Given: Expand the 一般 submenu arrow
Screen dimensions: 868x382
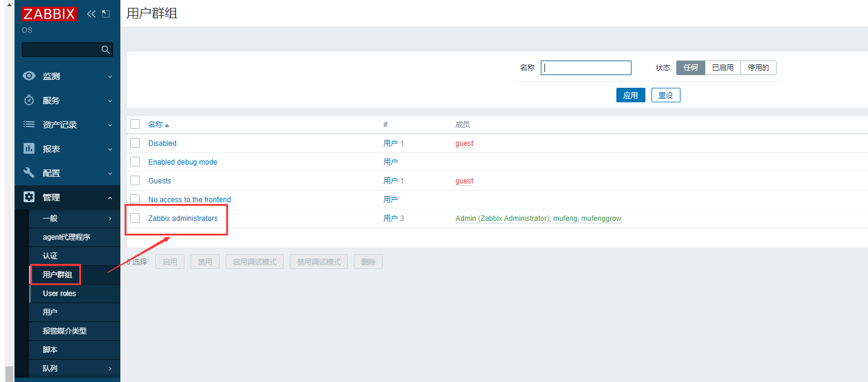Looking at the screenshot, I should [110, 219].
